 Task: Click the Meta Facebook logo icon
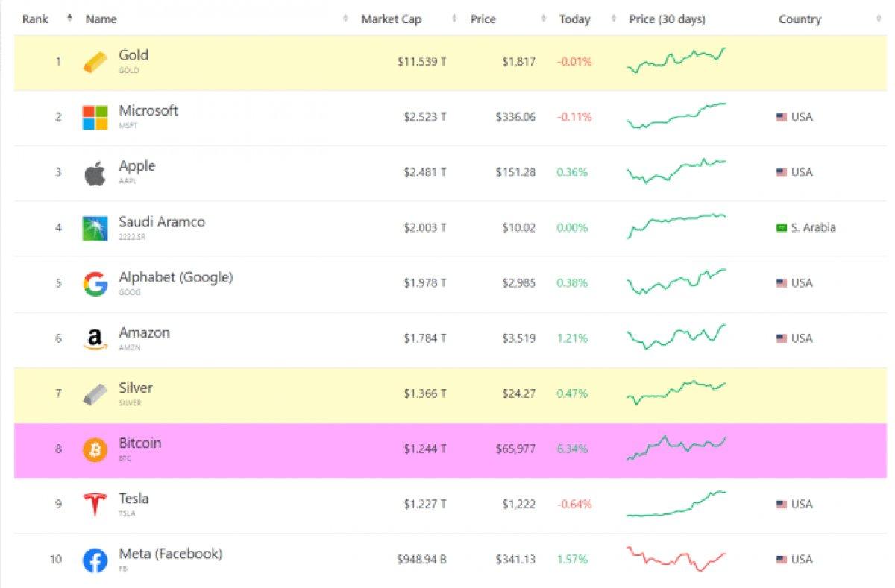tap(95, 560)
